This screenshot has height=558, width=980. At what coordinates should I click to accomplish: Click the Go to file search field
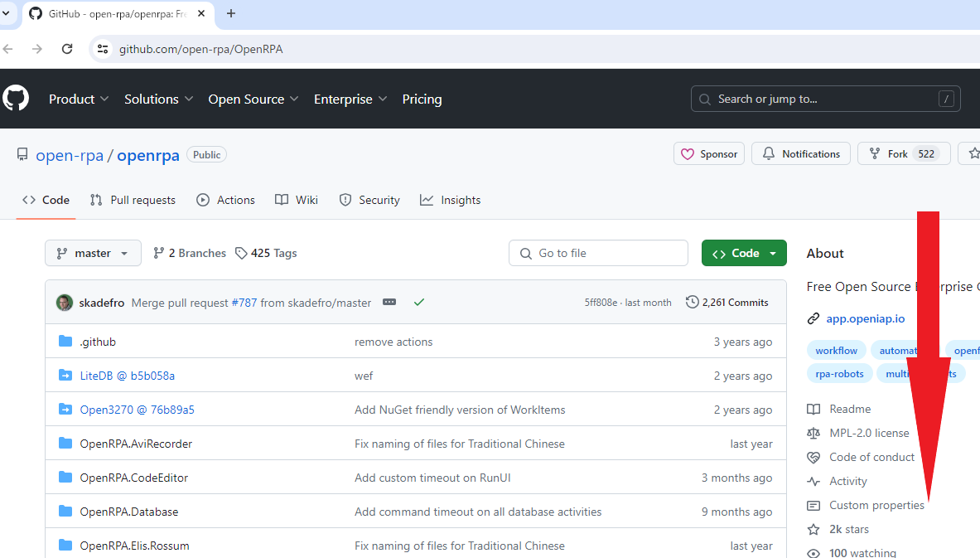(x=598, y=253)
